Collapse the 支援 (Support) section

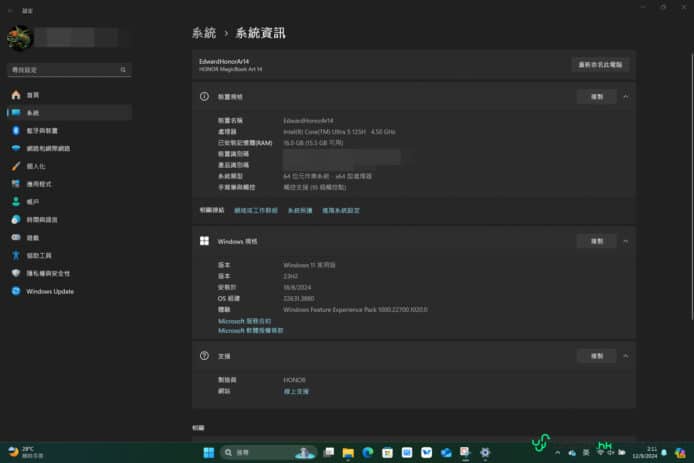coord(625,355)
